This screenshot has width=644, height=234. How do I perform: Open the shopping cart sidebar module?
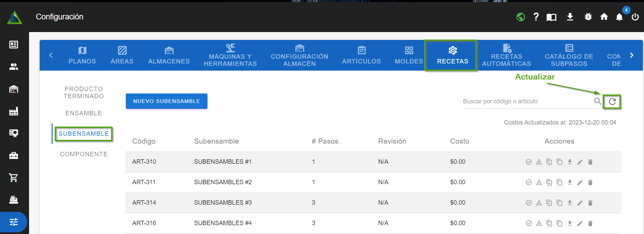(x=14, y=177)
